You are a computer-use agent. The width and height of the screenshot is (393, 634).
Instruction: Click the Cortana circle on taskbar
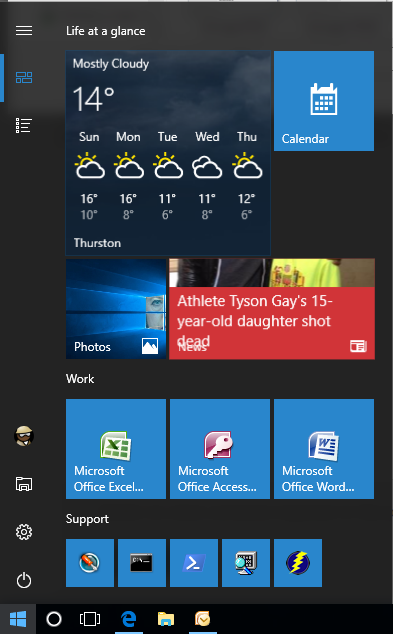54,619
